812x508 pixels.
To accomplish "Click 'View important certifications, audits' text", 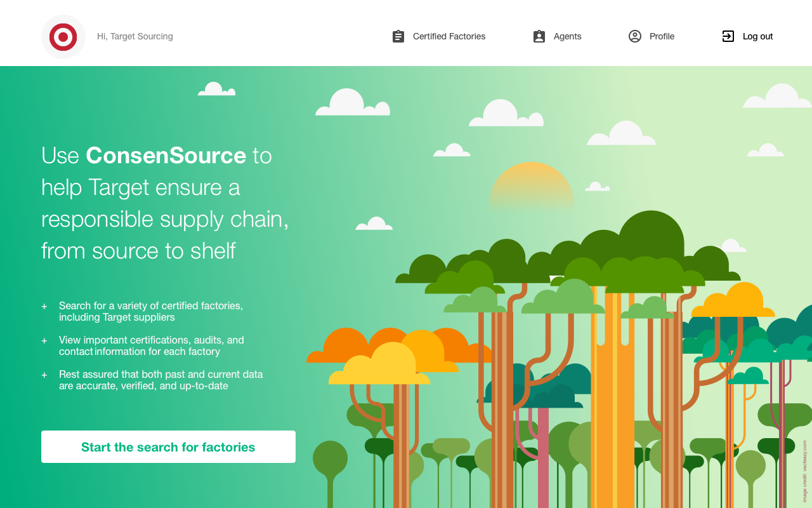I will pos(152,345).
